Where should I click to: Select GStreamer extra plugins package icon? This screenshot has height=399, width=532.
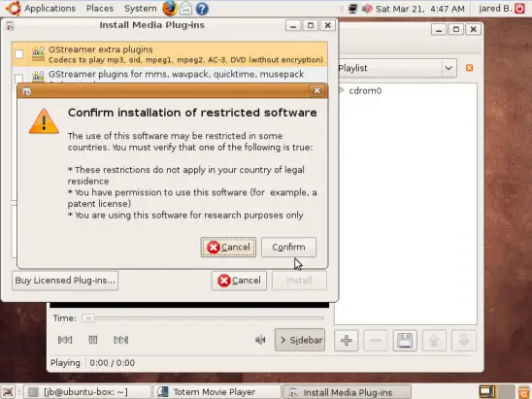[38, 54]
